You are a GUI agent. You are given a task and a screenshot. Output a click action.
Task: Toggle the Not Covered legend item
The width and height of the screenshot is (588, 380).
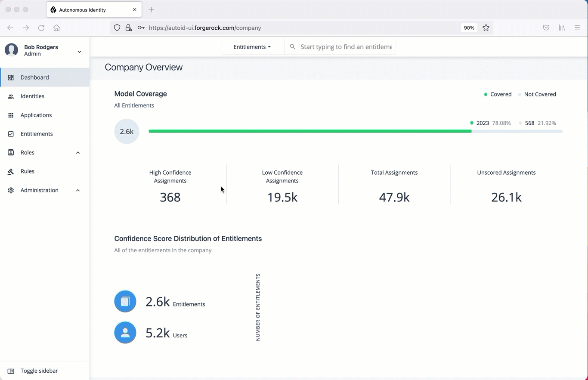point(537,94)
